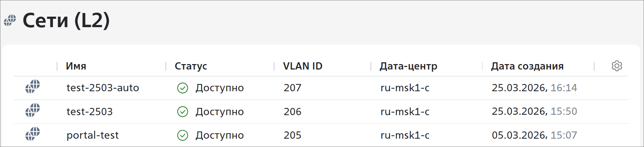Click network icon beside test-2503-auto
644x147 pixels.
point(32,87)
